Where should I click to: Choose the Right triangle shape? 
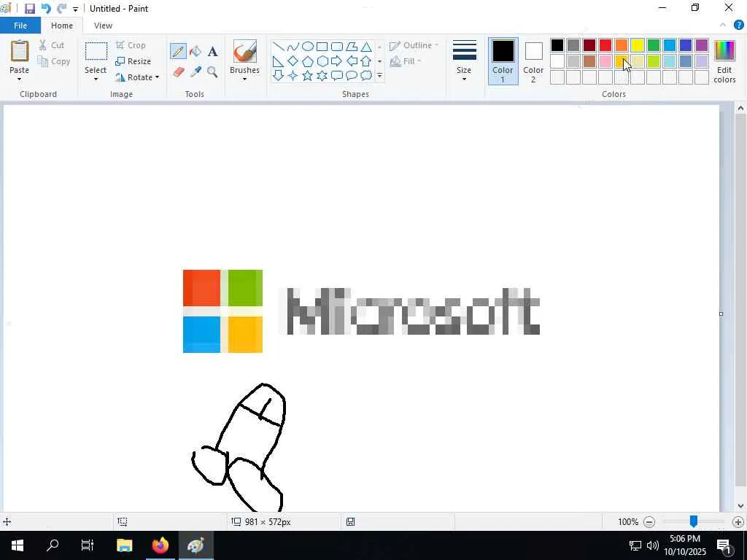point(279,61)
